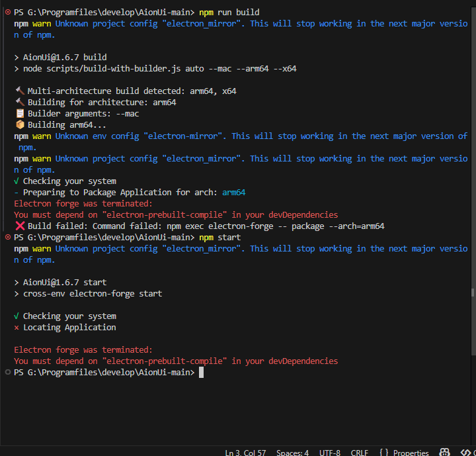Viewport: 476px width, 456px height.
Task: Click the terminal input cursor at last prompt
Action: coord(201,372)
